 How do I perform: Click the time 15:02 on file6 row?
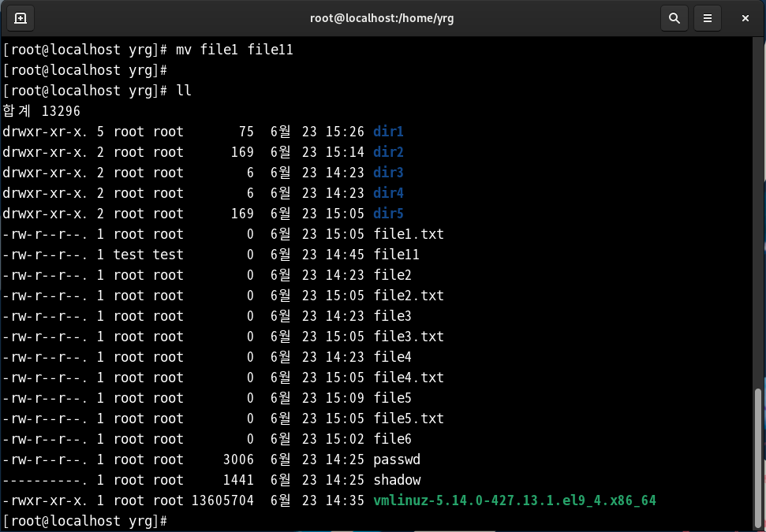[345, 439]
